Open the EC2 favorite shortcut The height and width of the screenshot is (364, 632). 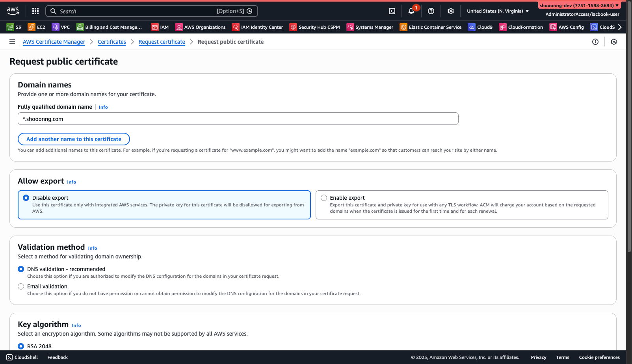point(37,27)
